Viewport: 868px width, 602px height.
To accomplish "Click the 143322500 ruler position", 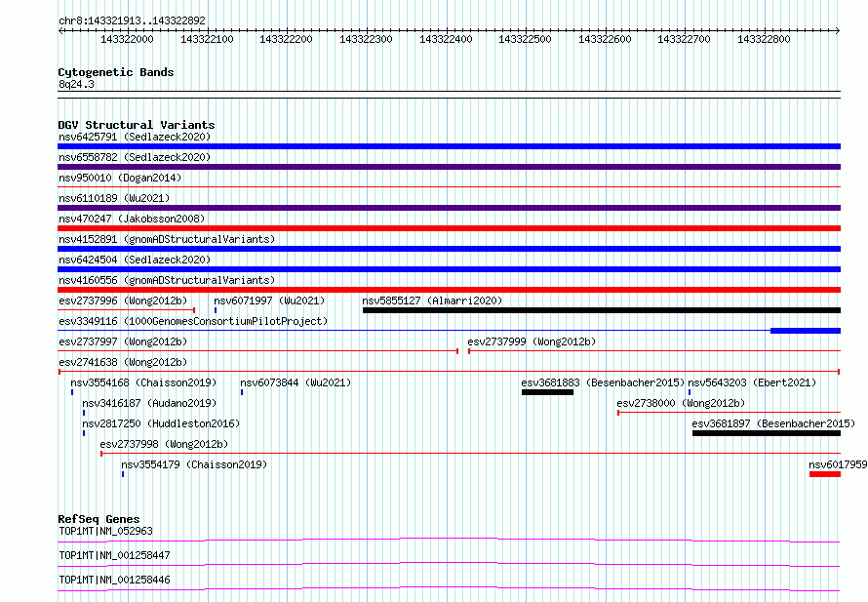I will pyautogui.click(x=525, y=39).
